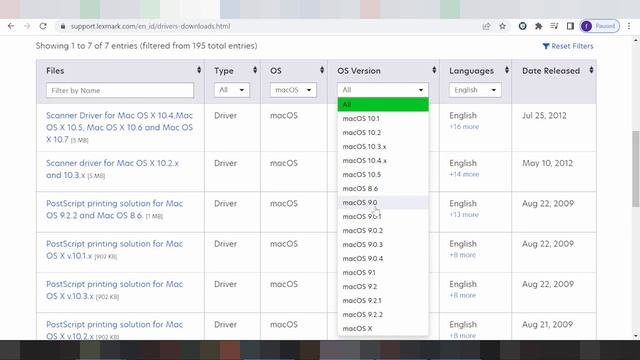Choose macOS 10.5 option
The image size is (640, 360).
[x=383, y=174]
